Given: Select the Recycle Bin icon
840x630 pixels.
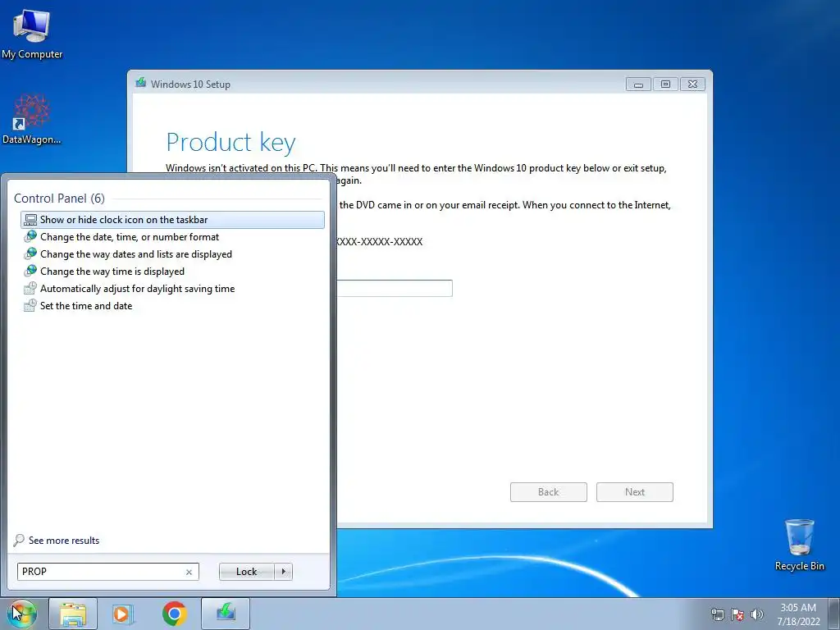Looking at the screenshot, I should pos(799,545).
